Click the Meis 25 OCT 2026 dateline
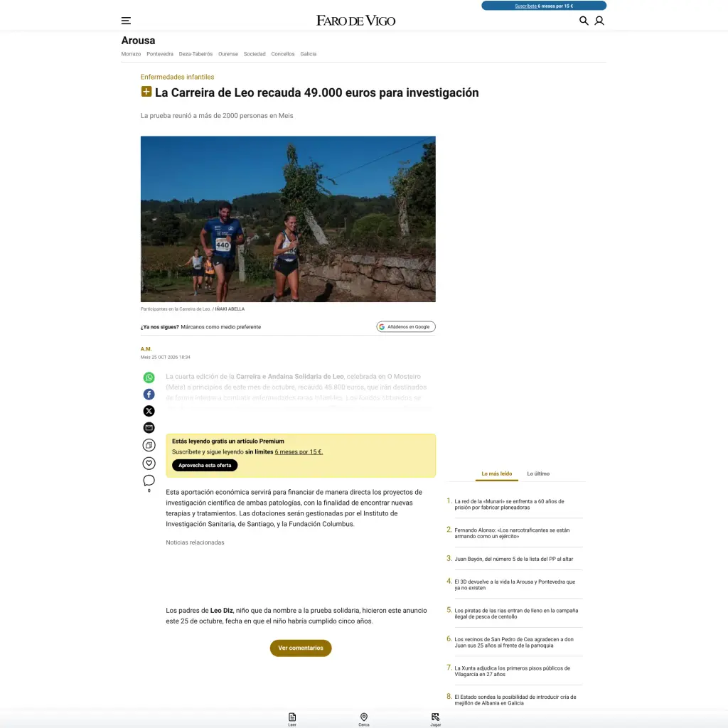The image size is (728, 728). pos(165,357)
